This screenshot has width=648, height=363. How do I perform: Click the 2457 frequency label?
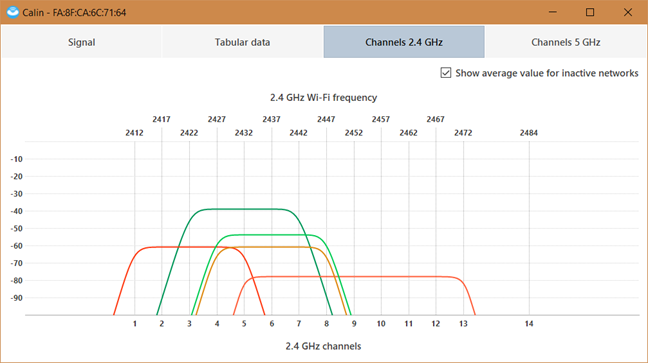381,119
